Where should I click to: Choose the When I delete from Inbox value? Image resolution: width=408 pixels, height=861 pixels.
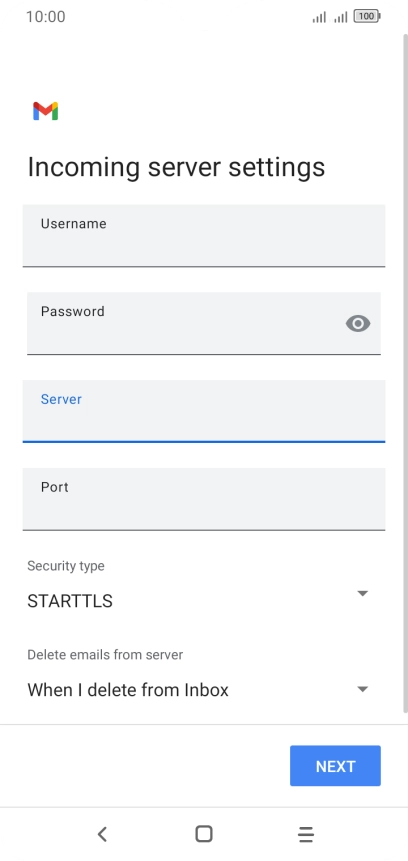[x=128, y=690]
